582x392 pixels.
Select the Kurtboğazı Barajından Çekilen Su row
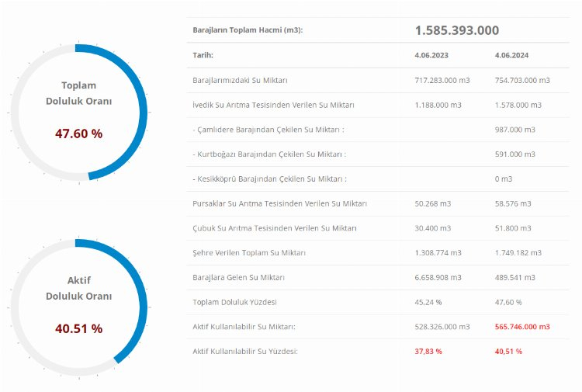click(268, 154)
